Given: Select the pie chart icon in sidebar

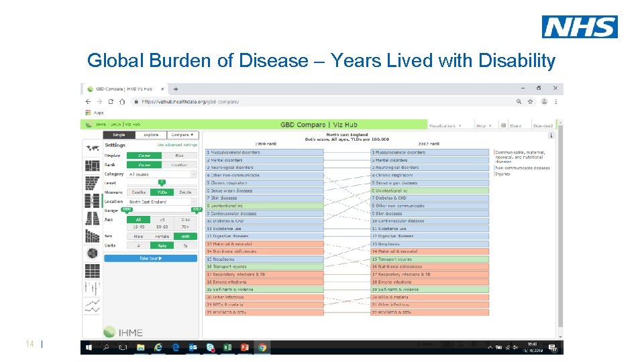Looking at the screenshot, I should point(93,253).
